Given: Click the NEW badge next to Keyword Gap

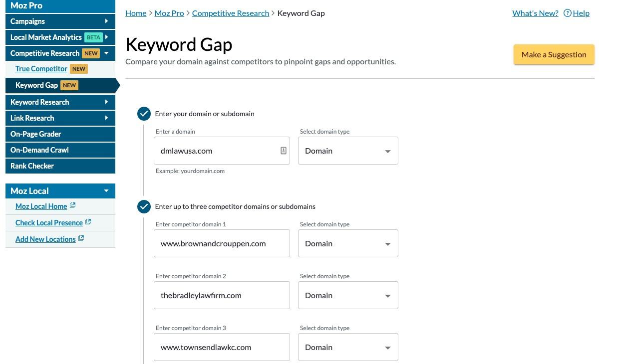Looking at the screenshot, I should (x=69, y=85).
